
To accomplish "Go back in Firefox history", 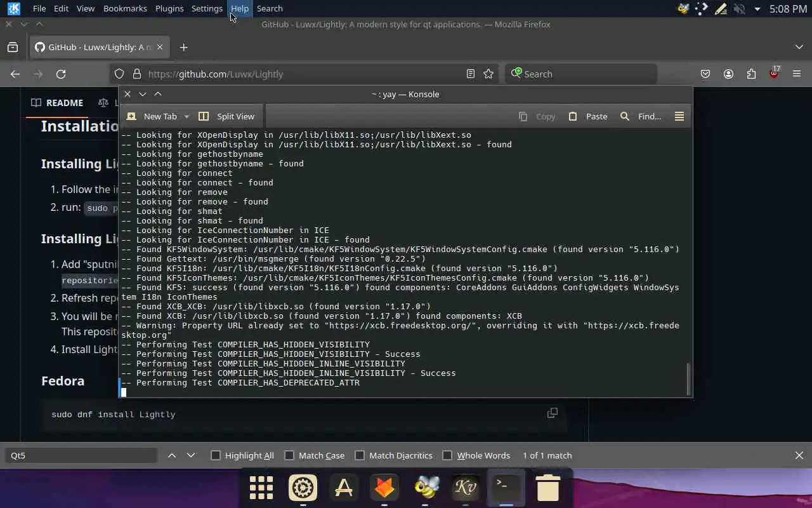I will pyautogui.click(x=15, y=74).
